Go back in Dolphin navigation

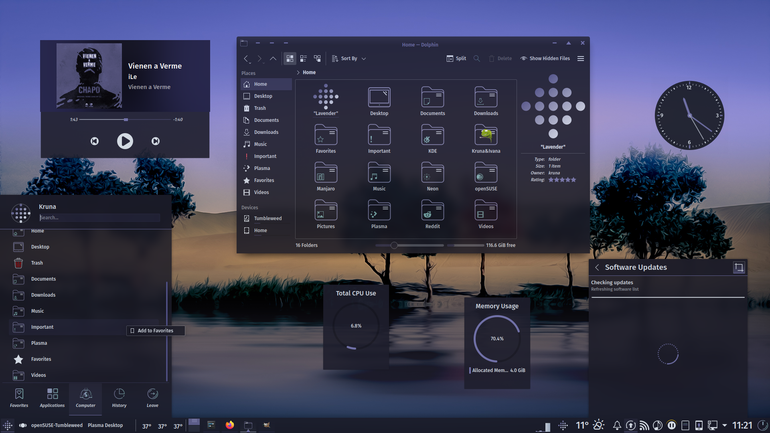(x=246, y=58)
